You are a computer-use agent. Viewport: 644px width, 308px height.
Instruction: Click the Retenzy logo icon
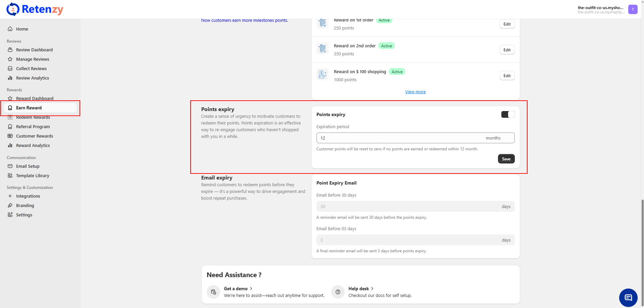coord(13,9)
